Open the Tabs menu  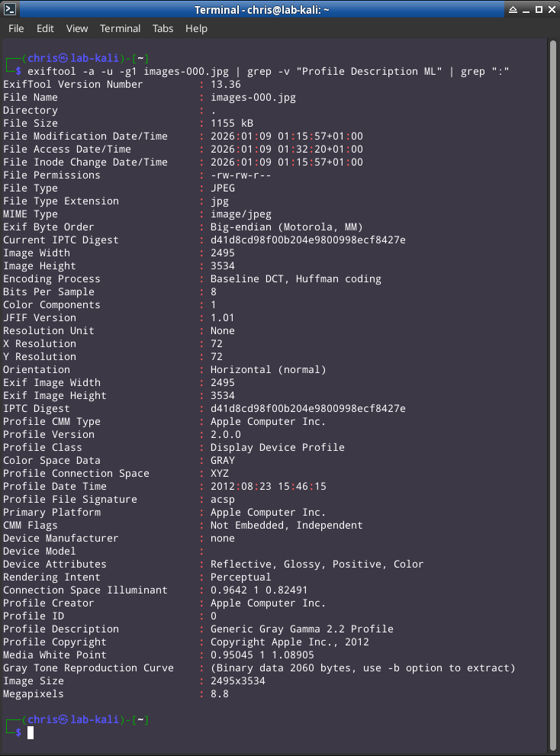163,28
